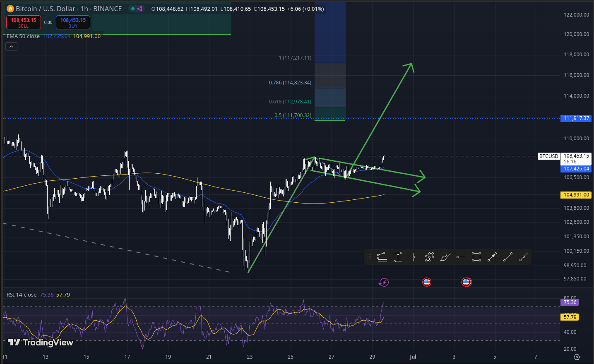The height and width of the screenshot is (364, 594).
Task: Click the BTCUSD price axis label
Action: (549, 156)
